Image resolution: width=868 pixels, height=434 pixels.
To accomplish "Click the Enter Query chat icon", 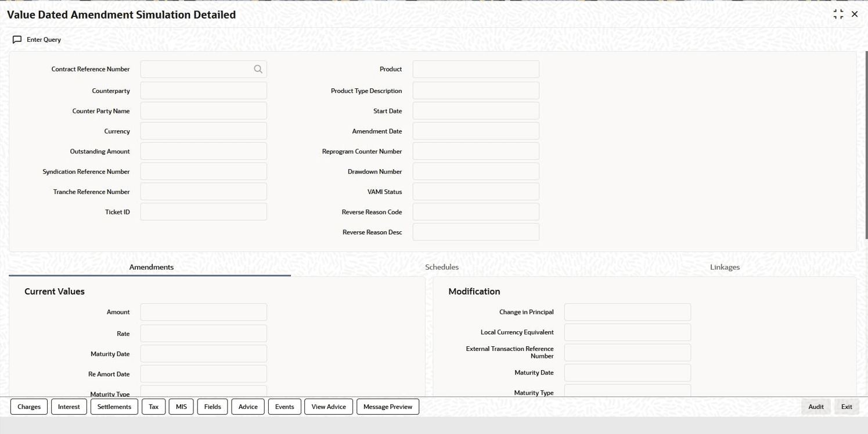I will click(x=17, y=40).
